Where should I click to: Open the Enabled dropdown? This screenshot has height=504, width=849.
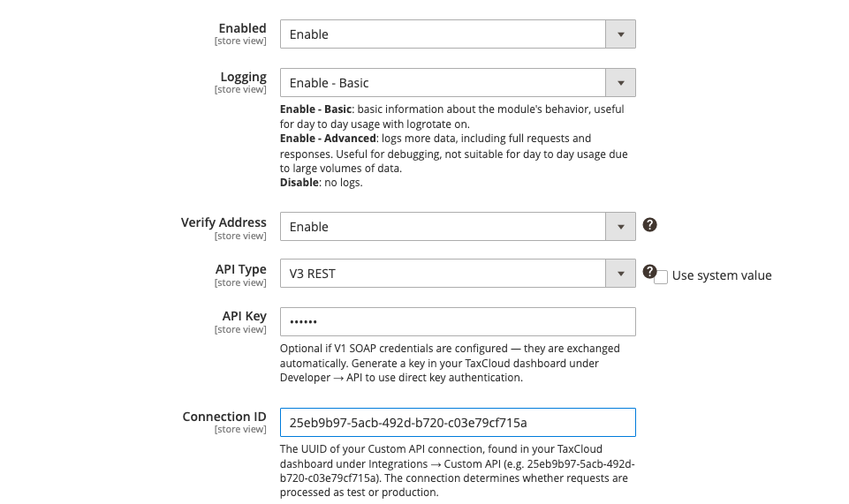coord(458,34)
